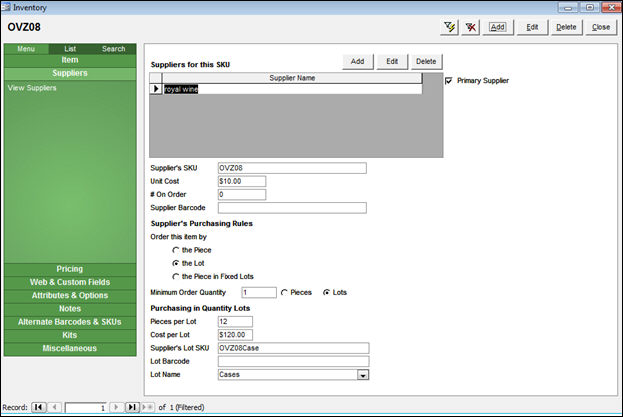Click the # On Order field
Image resolution: width=623 pixels, height=417 pixels.
(x=242, y=195)
